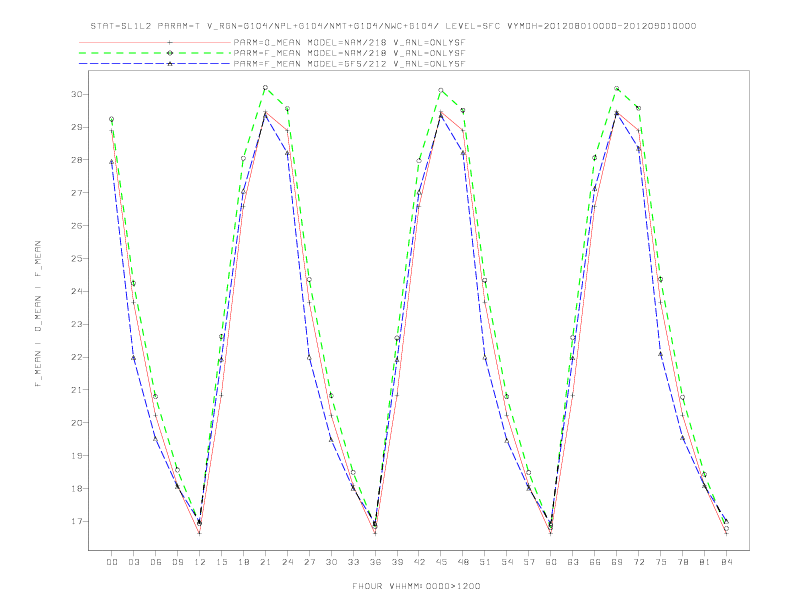Viewport: 792px width, 612px height.
Task: Click x-axis tick label 36
Action: click(375, 562)
